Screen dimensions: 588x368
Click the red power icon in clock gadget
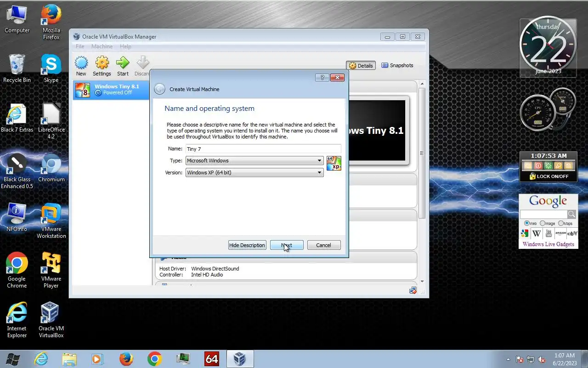click(538, 166)
